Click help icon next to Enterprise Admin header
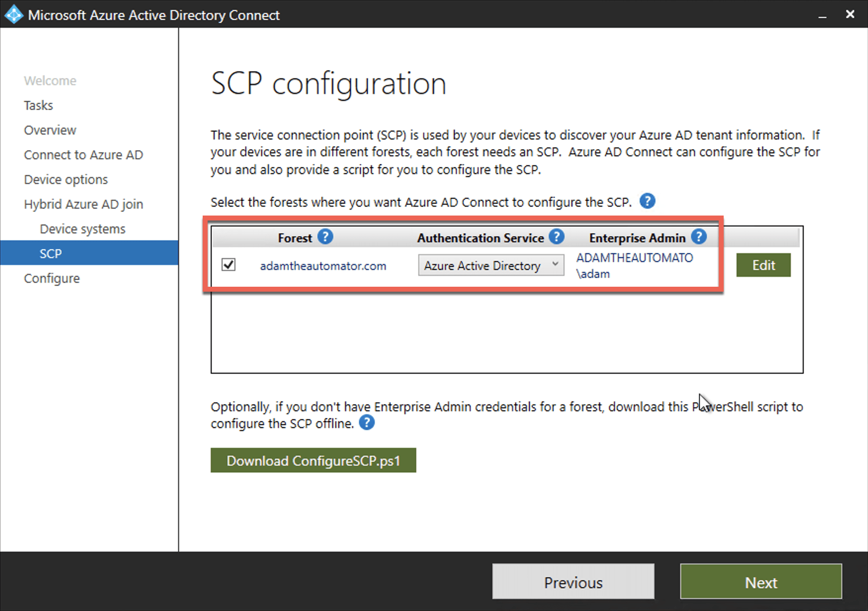Screen dimensions: 868x611 pyautogui.click(x=698, y=237)
